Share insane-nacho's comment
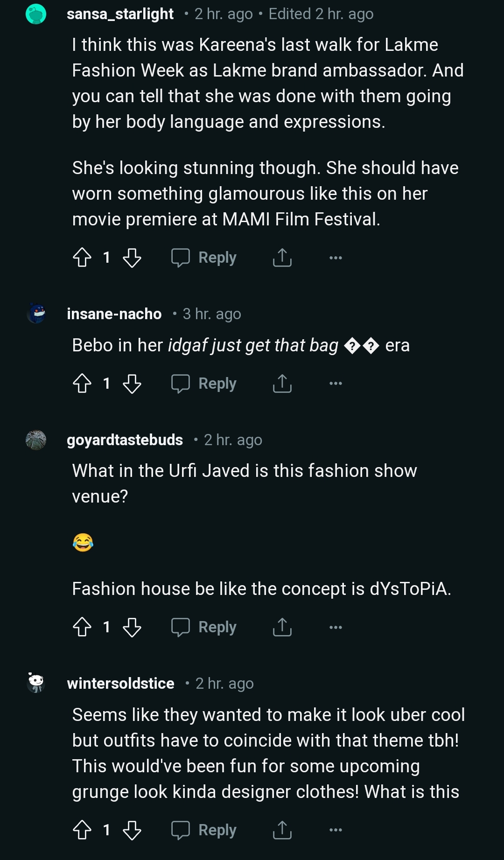The image size is (504, 860). 282,384
